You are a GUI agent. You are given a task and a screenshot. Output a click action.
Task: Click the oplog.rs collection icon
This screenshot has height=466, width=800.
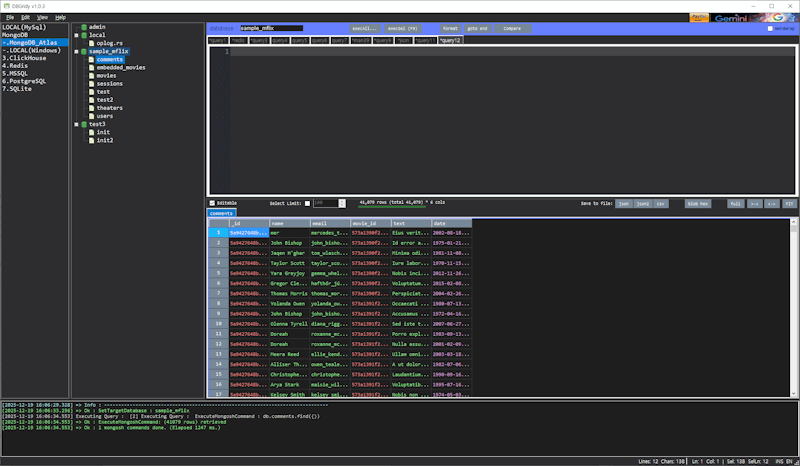coord(92,43)
